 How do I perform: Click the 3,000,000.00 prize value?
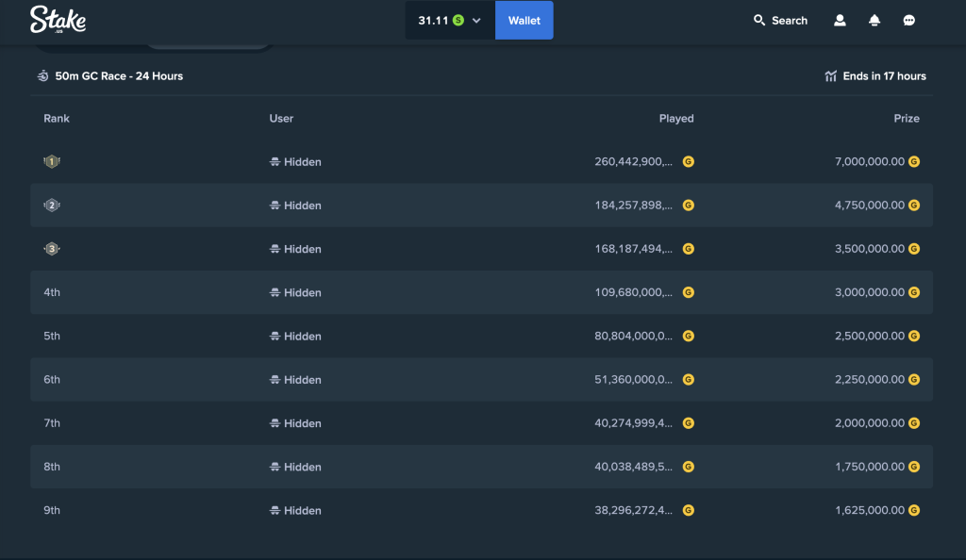(x=869, y=292)
